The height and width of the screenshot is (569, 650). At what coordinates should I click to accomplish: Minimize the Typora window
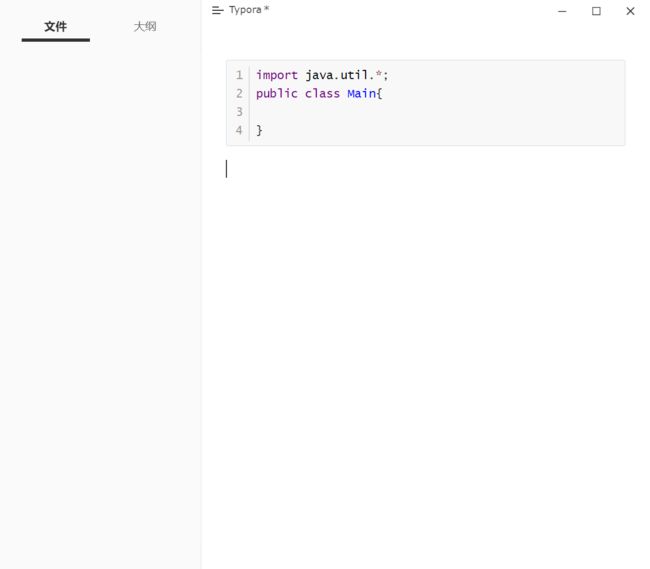562,11
